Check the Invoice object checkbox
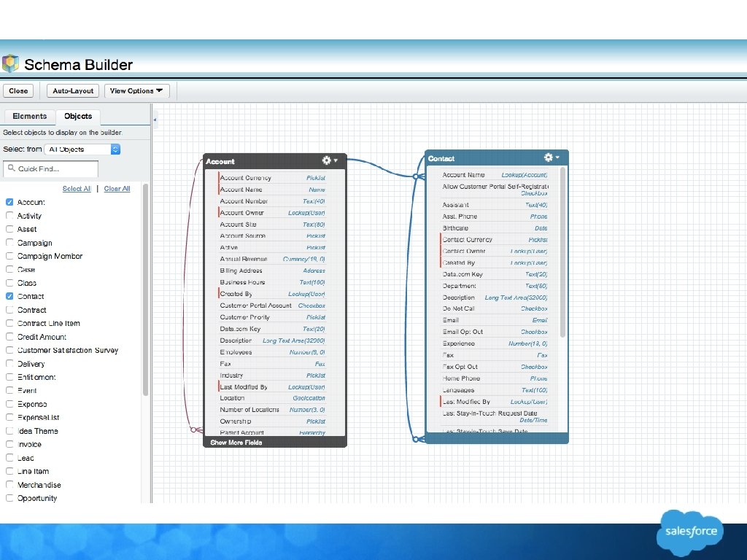Image resolution: width=747 pixels, height=560 pixels. tap(9, 444)
